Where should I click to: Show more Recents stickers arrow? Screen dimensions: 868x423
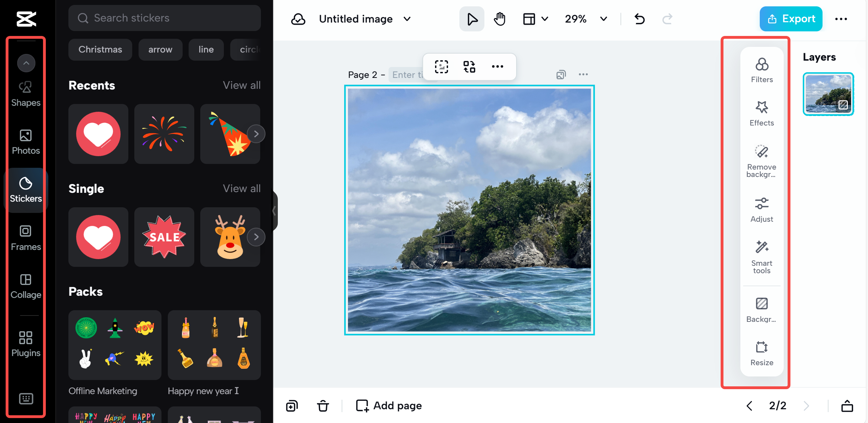256,134
